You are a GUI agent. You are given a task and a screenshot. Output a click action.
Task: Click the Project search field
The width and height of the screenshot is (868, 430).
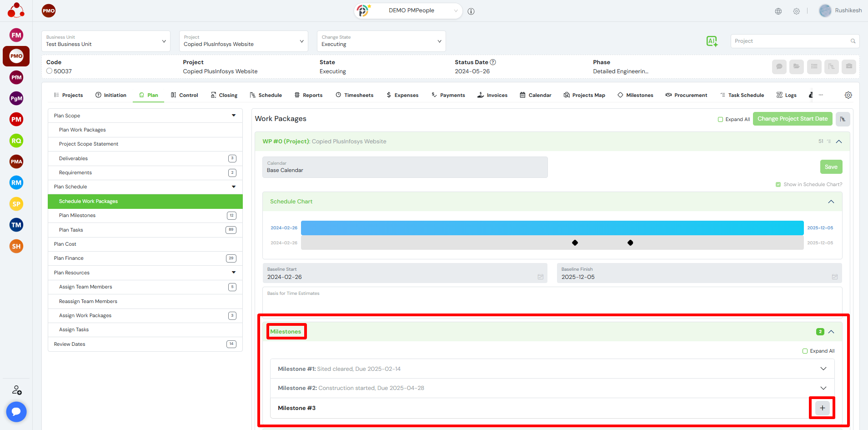click(791, 41)
